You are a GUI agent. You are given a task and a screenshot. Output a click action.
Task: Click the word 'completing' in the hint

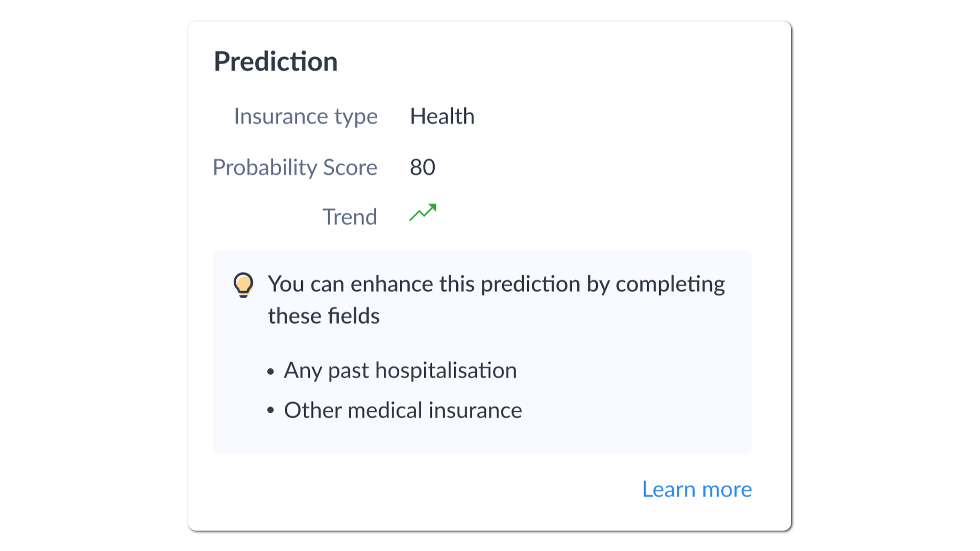670,285
